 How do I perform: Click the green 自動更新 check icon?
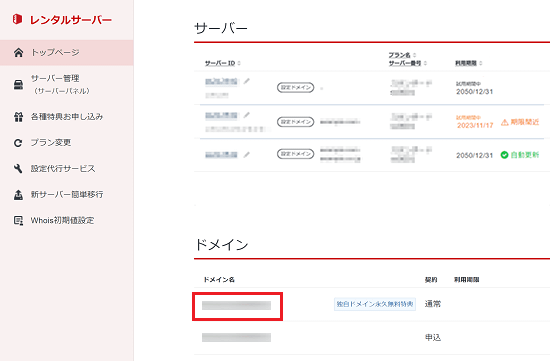[x=504, y=155]
